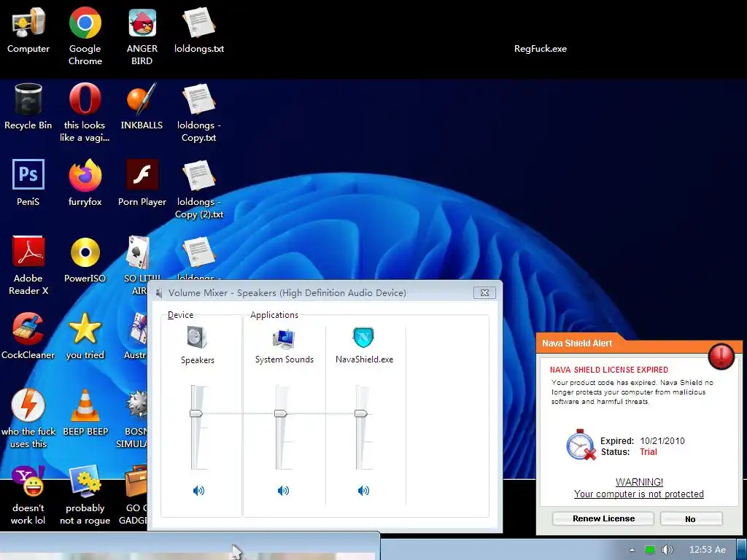
Task: Click the Speakers volume slider thumb
Action: pos(196,413)
